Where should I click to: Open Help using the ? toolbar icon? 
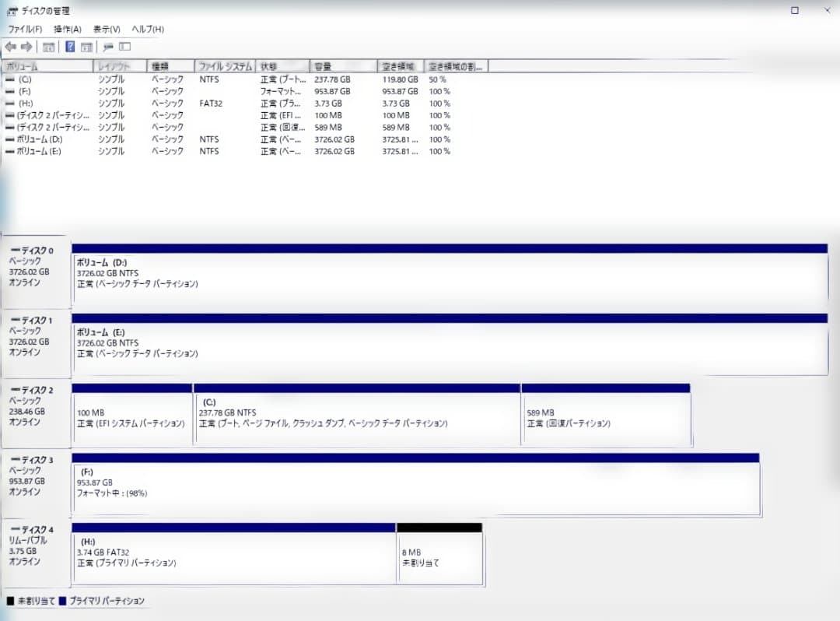pyautogui.click(x=70, y=47)
